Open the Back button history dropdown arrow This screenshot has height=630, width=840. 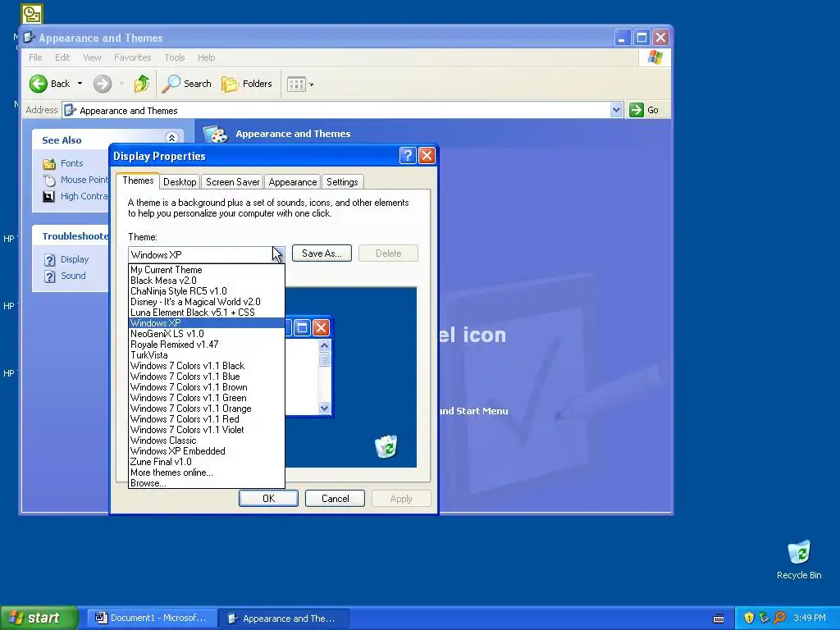[80, 84]
